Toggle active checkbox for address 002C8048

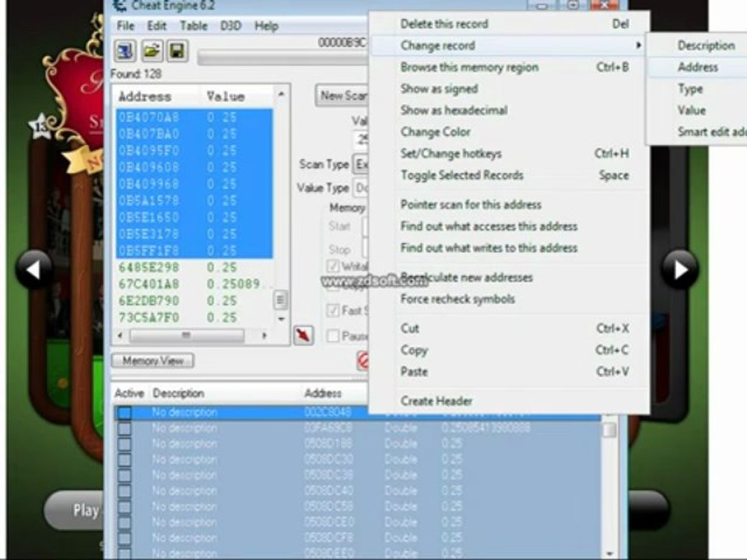pyautogui.click(x=124, y=412)
